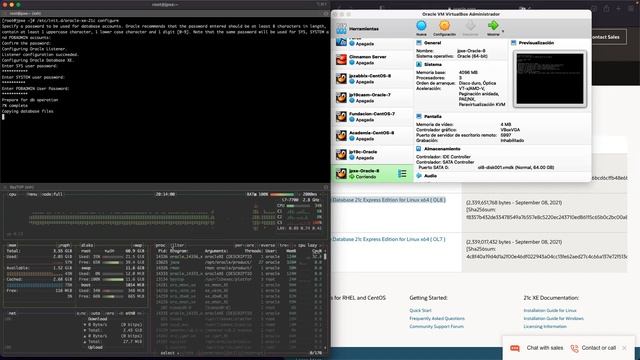This screenshot has width=640, height=360.
Task: Open the Licensing Information link
Action: [x=545, y=327]
